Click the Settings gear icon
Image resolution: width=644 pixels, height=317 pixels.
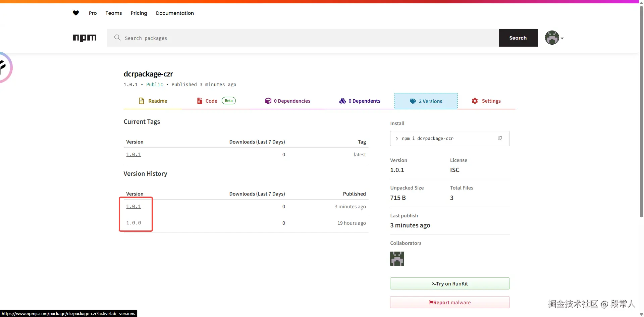point(475,101)
